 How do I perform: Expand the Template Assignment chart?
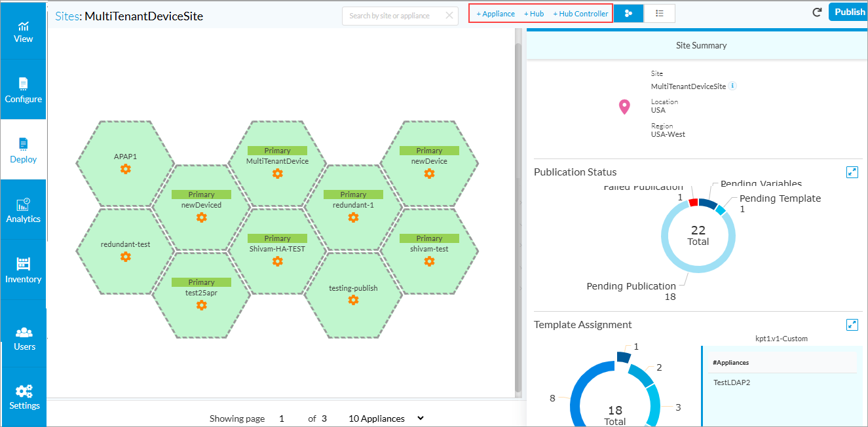coord(852,324)
